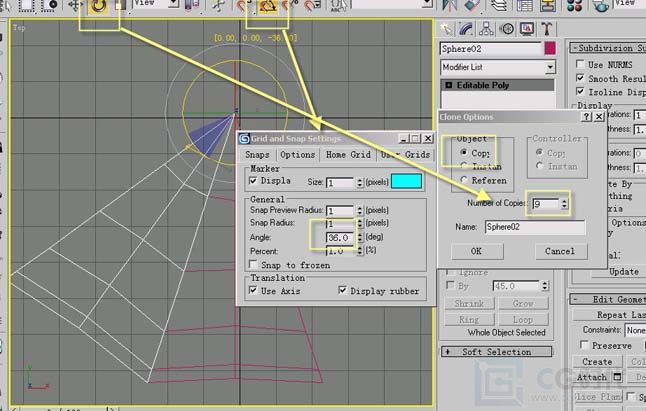Switch to the Motion command panel
Image resolution: width=646 pixels, height=411 pixels.
[x=507, y=29]
